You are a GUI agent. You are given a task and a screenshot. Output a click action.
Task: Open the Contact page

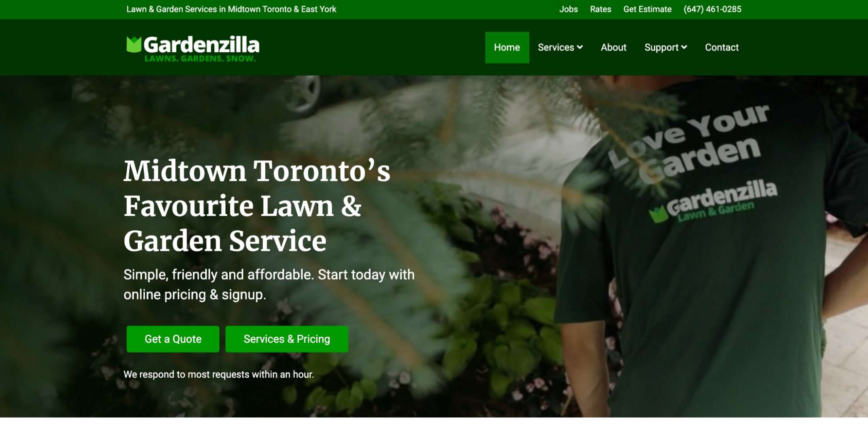[x=722, y=47]
